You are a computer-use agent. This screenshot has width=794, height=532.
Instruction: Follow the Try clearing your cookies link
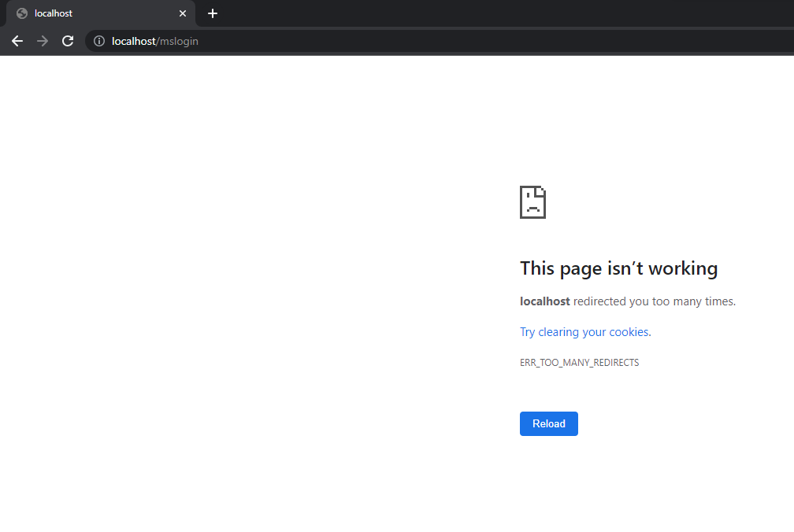(583, 331)
